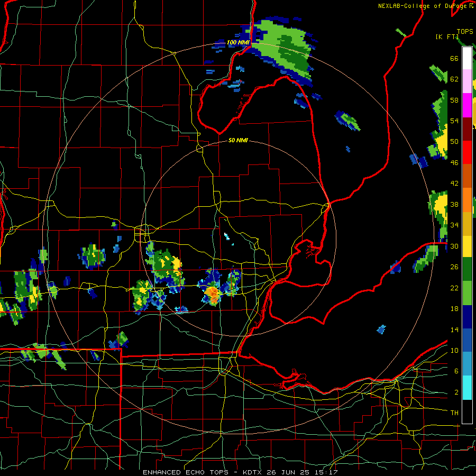Image resolution: width=476 pixels, height=476 pixels.
Task: Click the white swatch in the tops legend
Action: tap(467, 58)
